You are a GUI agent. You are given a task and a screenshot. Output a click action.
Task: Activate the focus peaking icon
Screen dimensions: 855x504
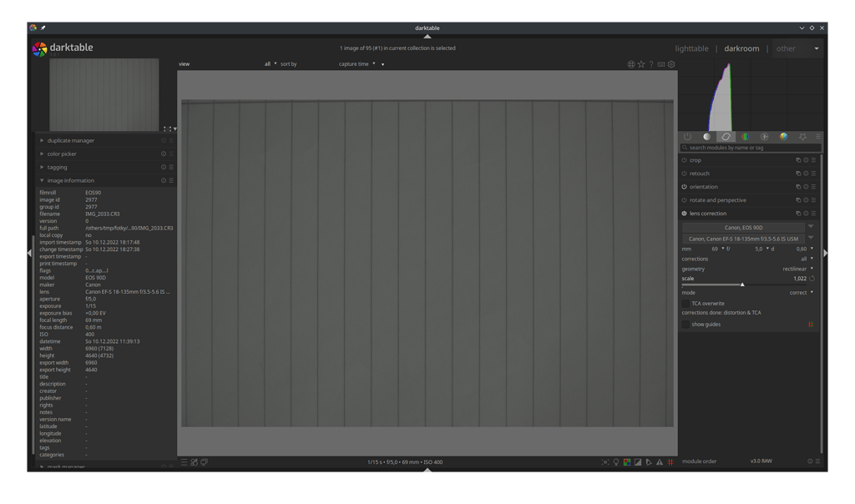tap(605, 461)
